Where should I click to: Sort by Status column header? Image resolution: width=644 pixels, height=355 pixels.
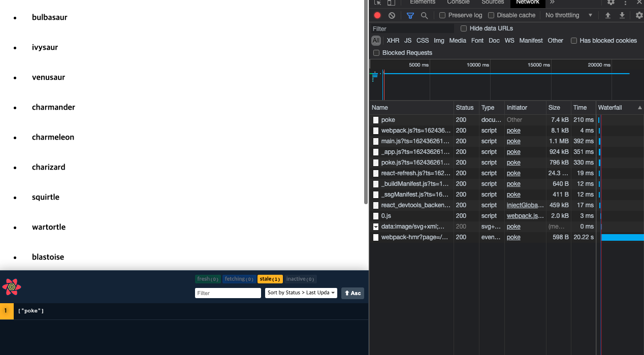point(466,108)
